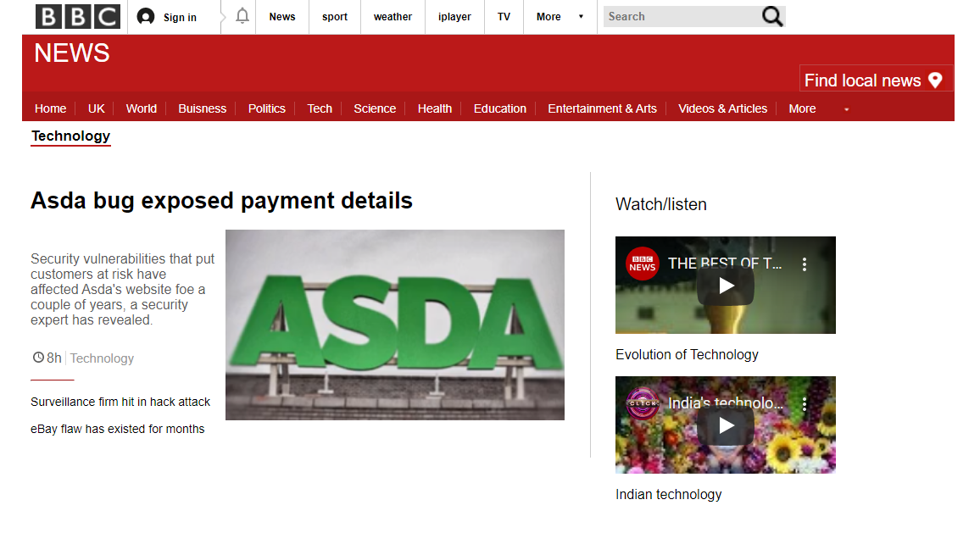
Task: Open the Asda bug exposed payment details headline
Action: point(221,201)
